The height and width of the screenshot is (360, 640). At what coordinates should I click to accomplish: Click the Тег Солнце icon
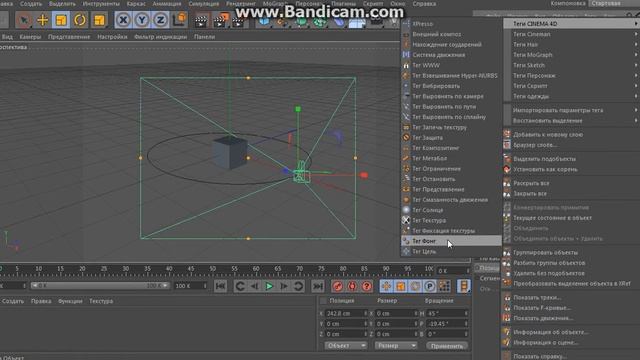pyautogui.click(x=406, y=210)
